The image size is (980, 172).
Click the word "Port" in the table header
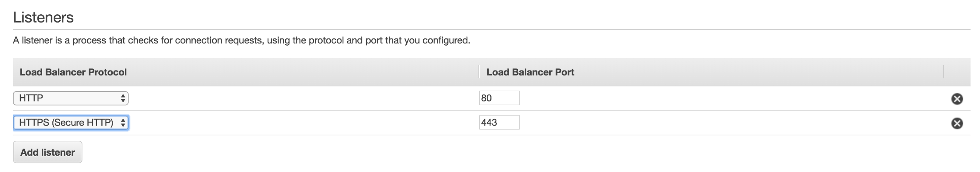tap(564, 72)
